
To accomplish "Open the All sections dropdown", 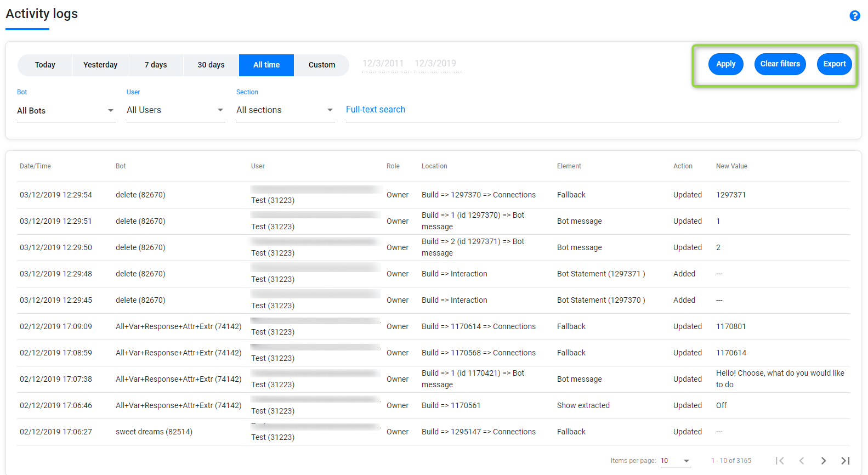I will click(286, 110).
